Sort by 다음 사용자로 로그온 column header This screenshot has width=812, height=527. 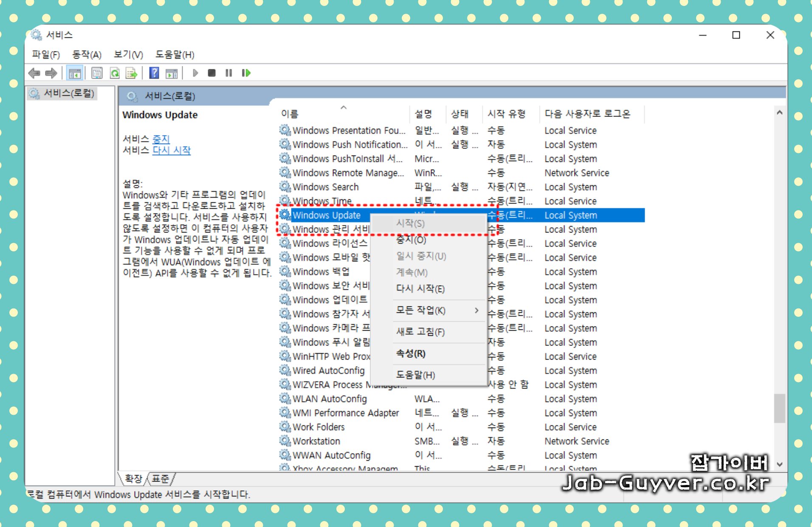(592, 114)
